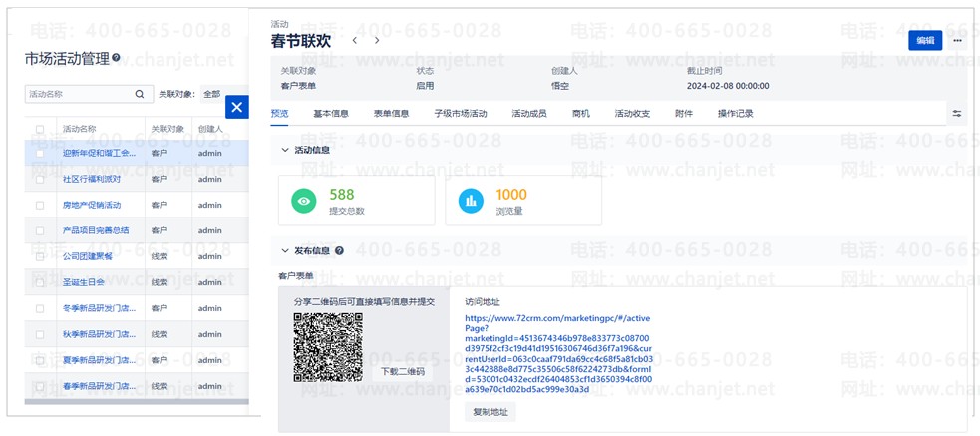Image resolution: width=980 pixels, height=436 pixels.
Task: Open the 72crm marketing page URL link
Action: [558, 354]
